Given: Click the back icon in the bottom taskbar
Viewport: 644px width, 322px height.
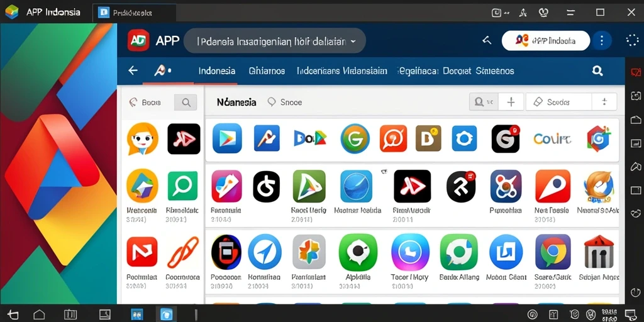Looking at the screenshot, I should pyautogui.click(x=13, y=314).
